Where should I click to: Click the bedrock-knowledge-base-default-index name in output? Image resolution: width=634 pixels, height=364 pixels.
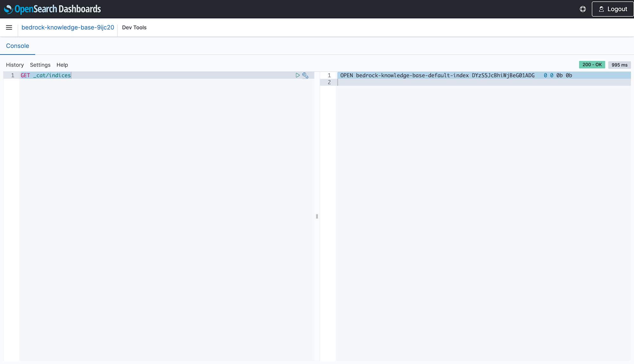coord(412,75)
